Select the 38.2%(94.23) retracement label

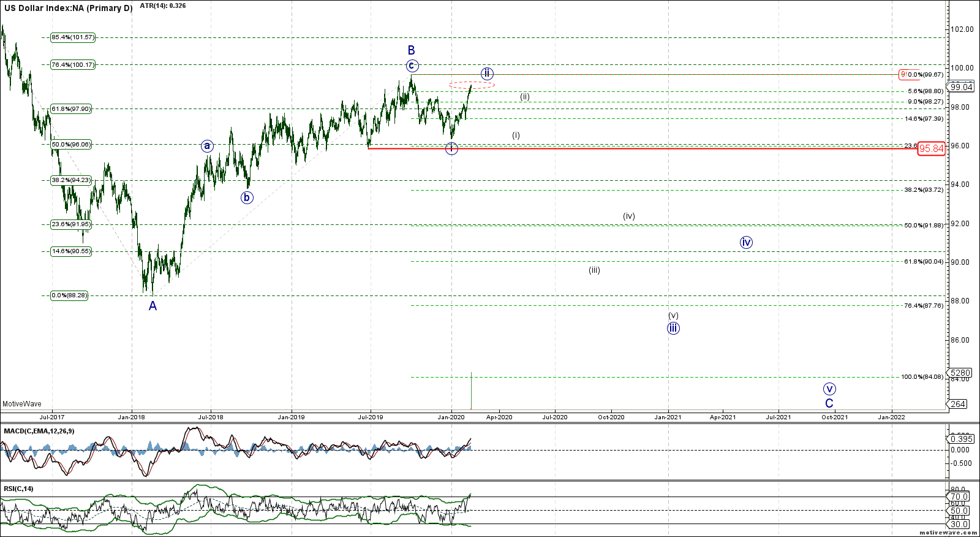(70, 180)
